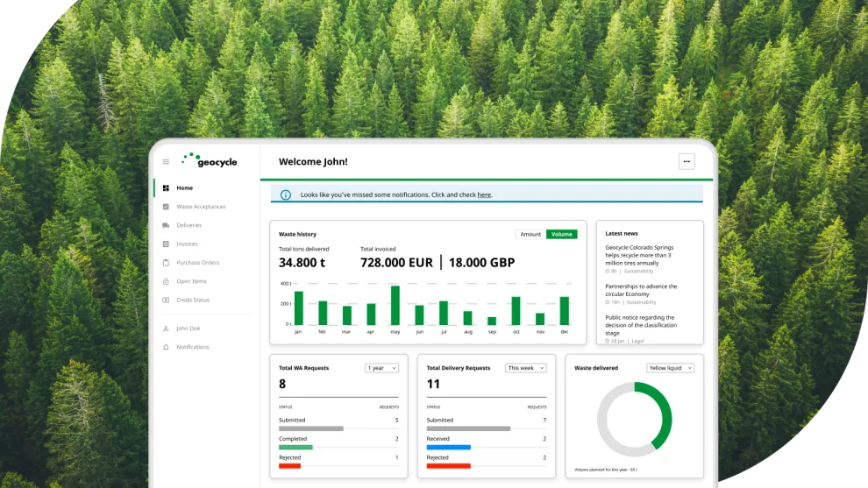The width and height of the screenshot is (868, 488).
Task: Click WA Requests Submitted gray progress bar
Action: [311, 428]
